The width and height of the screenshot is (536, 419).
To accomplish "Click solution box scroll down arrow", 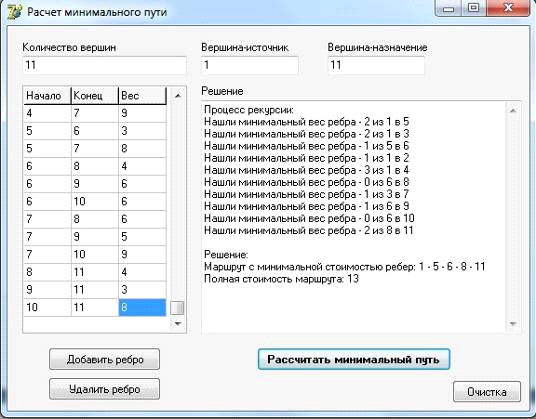I will click(513, 324).
